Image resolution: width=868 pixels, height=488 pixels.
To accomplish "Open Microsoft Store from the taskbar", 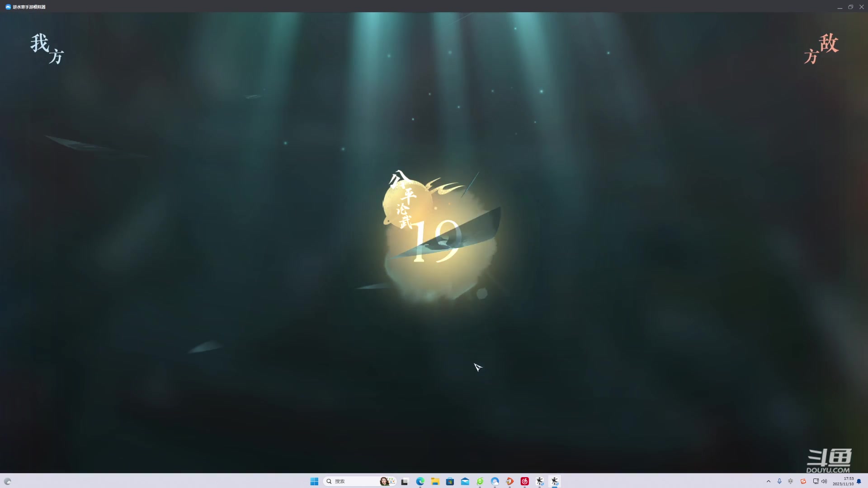I will click(450, 481).
